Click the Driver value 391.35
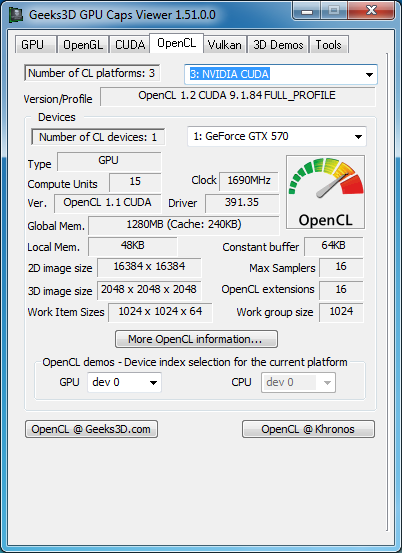The width and height of the screenshot is (402, 553). [x=242, y=203]
